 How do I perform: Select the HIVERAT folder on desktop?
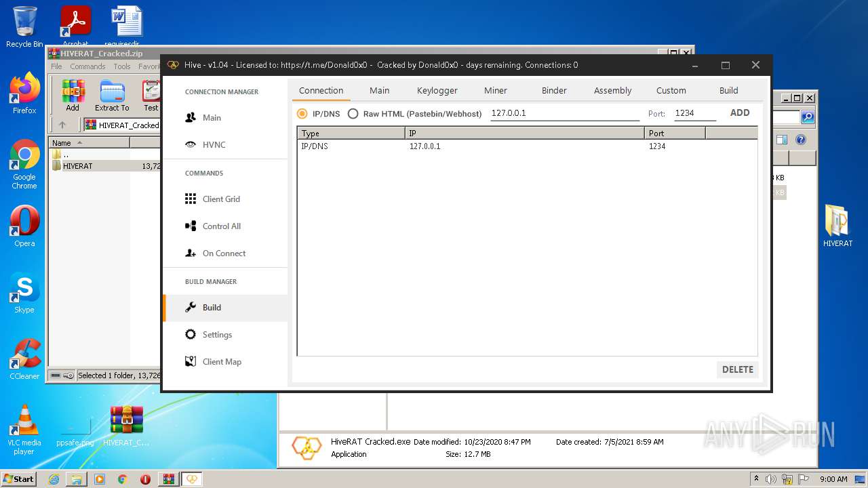tap(837, 226)
